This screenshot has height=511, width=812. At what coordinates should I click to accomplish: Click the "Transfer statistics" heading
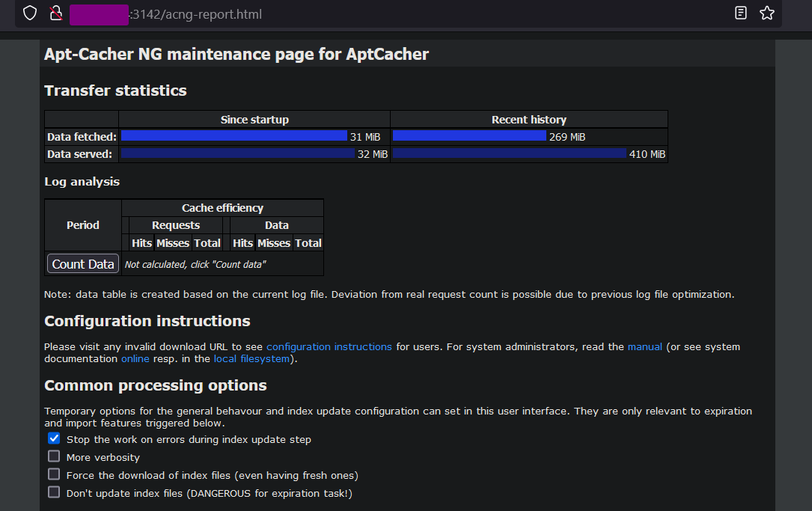pos(115,91)
